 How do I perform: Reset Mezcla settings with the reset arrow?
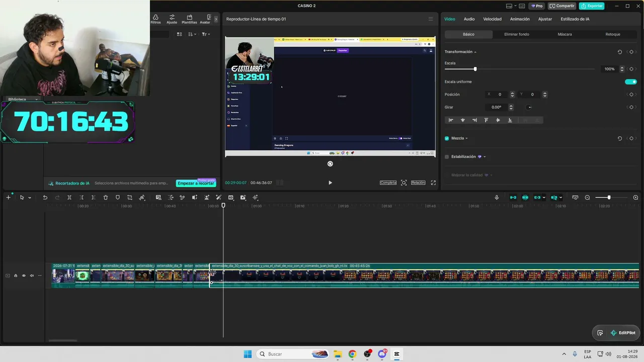click(620, 138)
